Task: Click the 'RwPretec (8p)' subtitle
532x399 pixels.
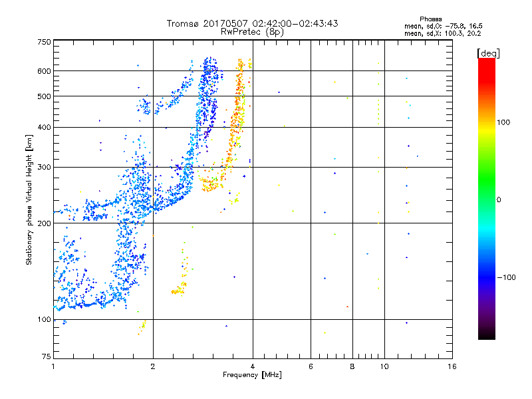Action: (252, 32)
